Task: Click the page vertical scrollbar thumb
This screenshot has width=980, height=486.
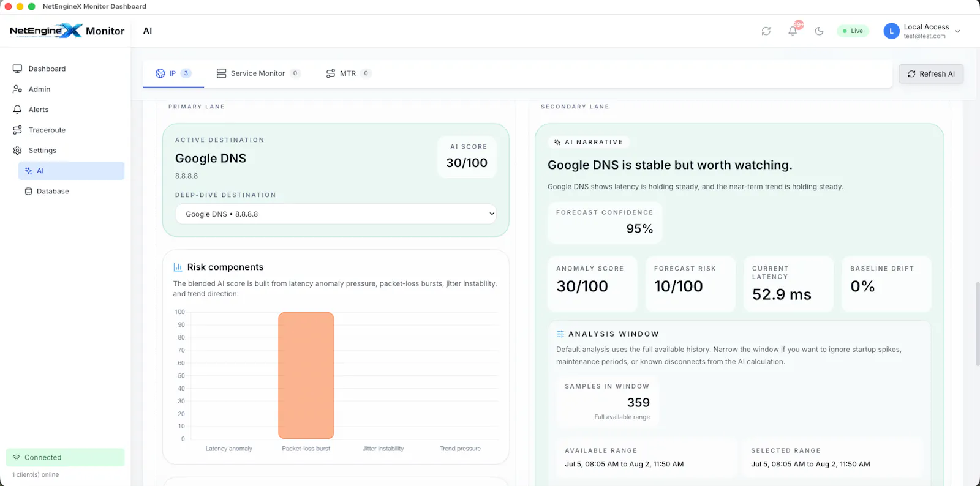Action: click(978, 324)
